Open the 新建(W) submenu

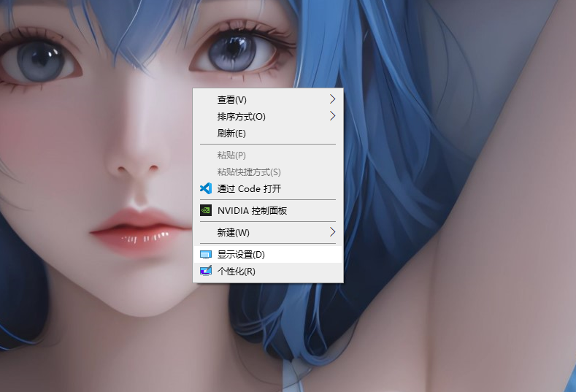click(268, 232)
